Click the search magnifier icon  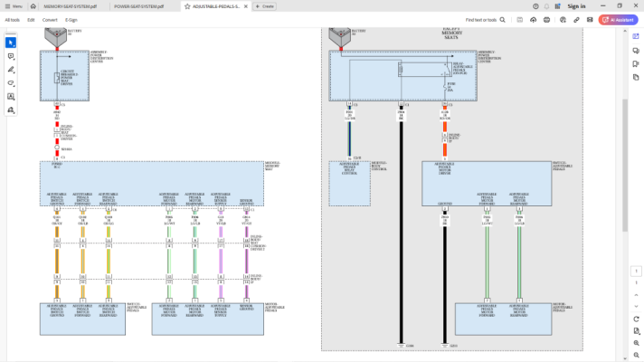(x=502, y=20)
